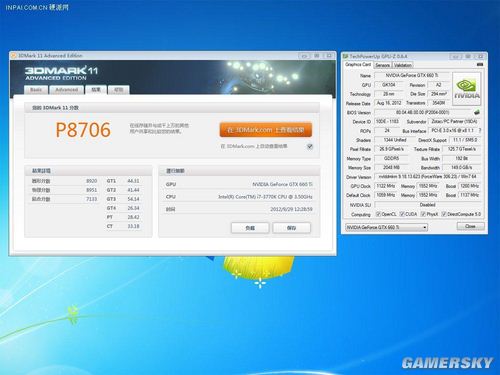Click the 3DMark 11 title bar icon
Viewport: 500px width, 375px height.
pyautogui.click(x=14, y=56)
